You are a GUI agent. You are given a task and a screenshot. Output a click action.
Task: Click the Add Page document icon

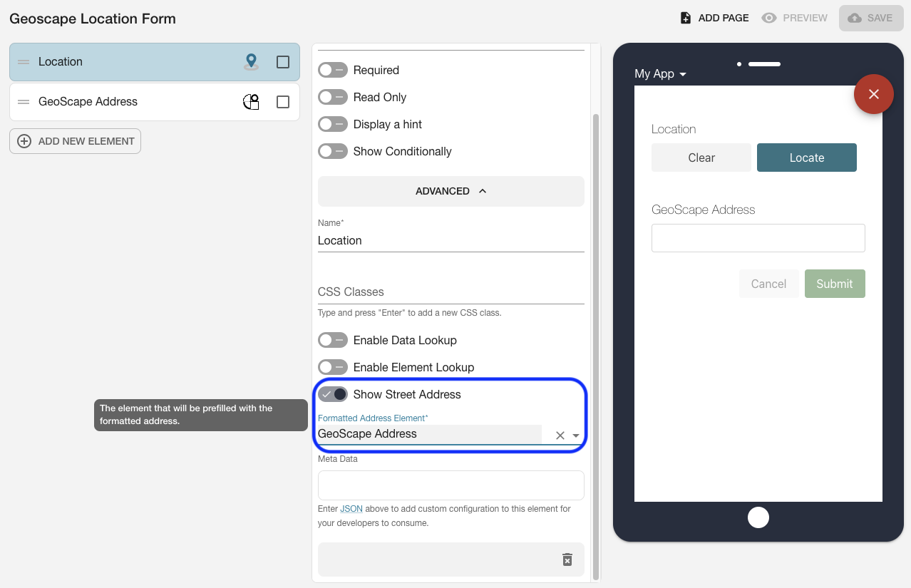pyautogui.click(x=685, y=18)
